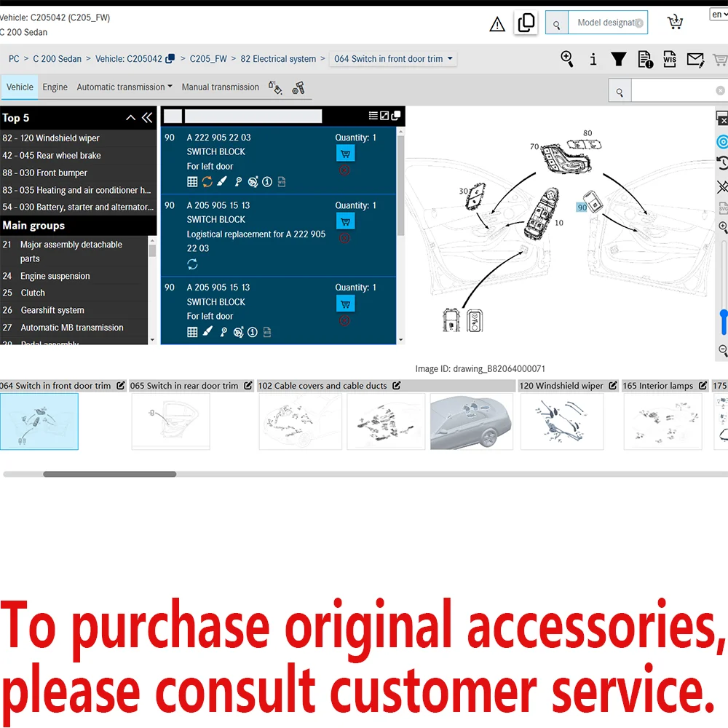Image resolution: width=728 pixels, height=728 pixels.
Task: Click the orange replacement arrows icon on A 222 905 22 03
Action: 207,181
